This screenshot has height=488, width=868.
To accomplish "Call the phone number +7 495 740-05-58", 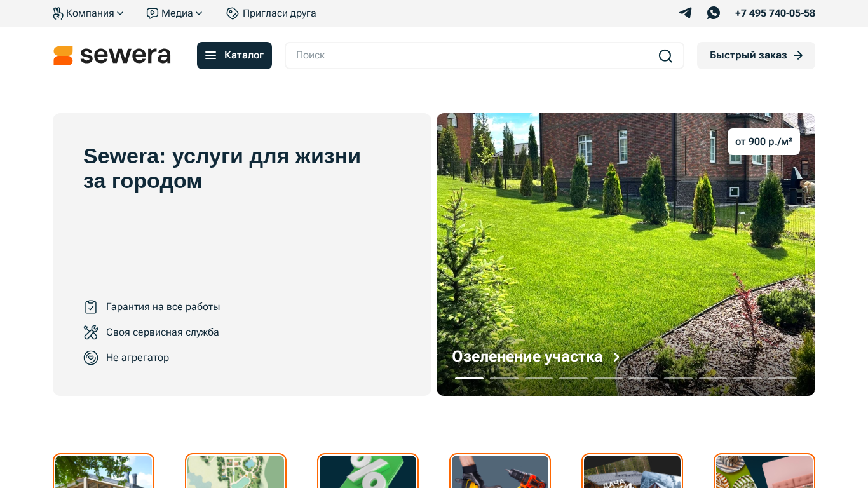I will click(775, 13).
